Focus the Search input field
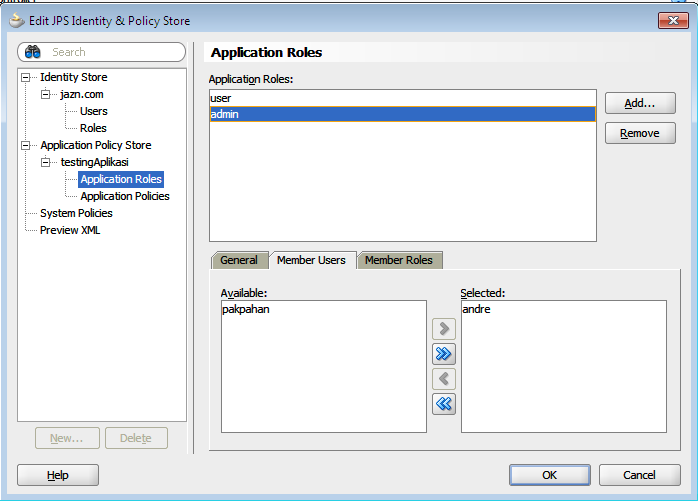 click(101, 52)
